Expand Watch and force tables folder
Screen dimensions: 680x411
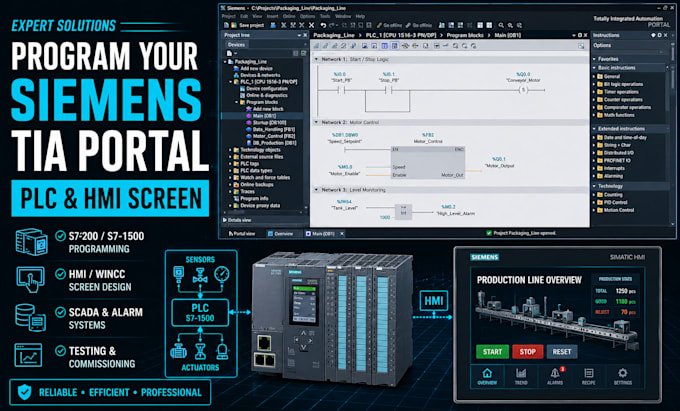tap(230, 178)
